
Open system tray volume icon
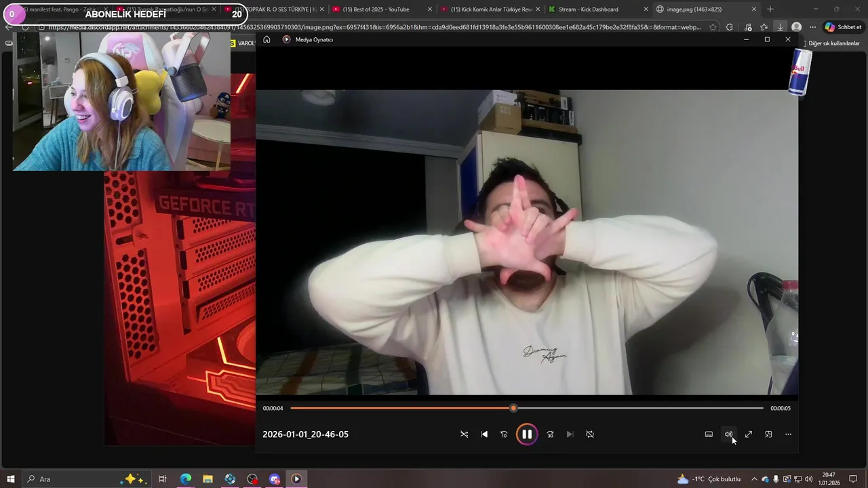tap(808, 479)
